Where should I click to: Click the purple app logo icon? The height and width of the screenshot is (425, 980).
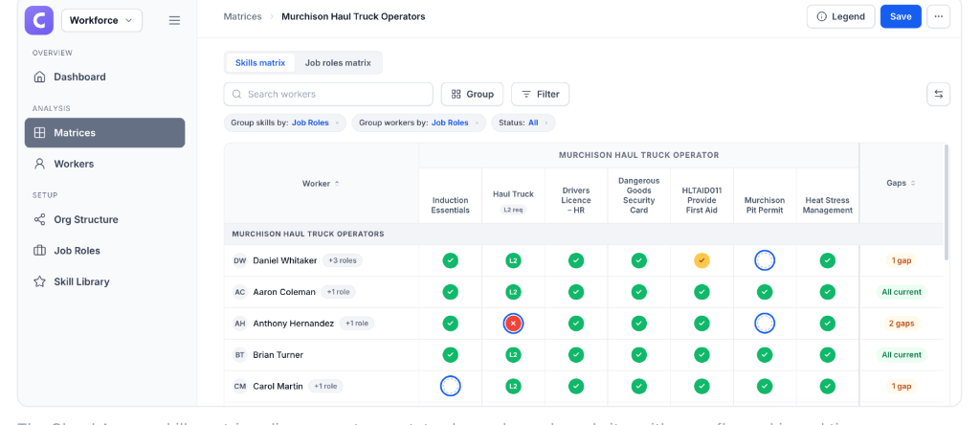tap(39, 20)
